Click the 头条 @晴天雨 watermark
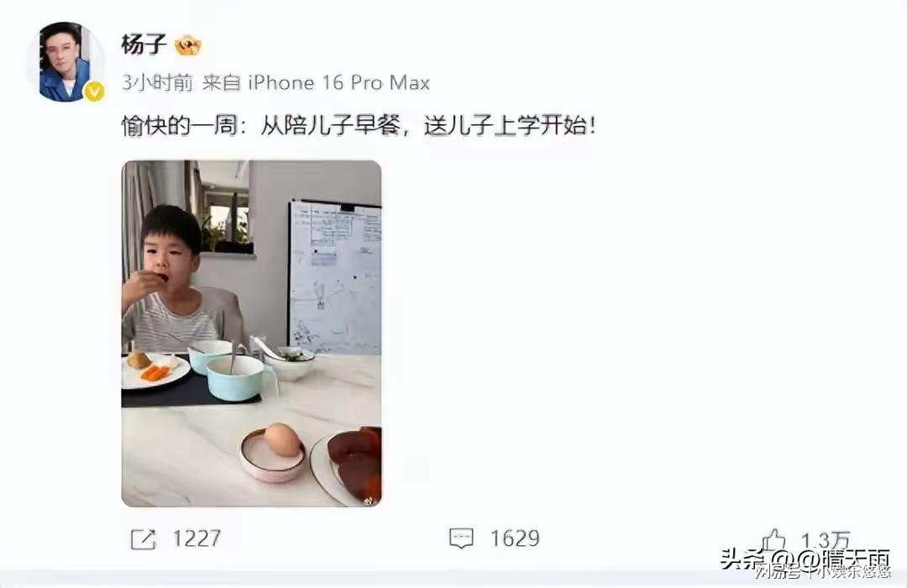 pyautogui.click(x=805, y=559)
